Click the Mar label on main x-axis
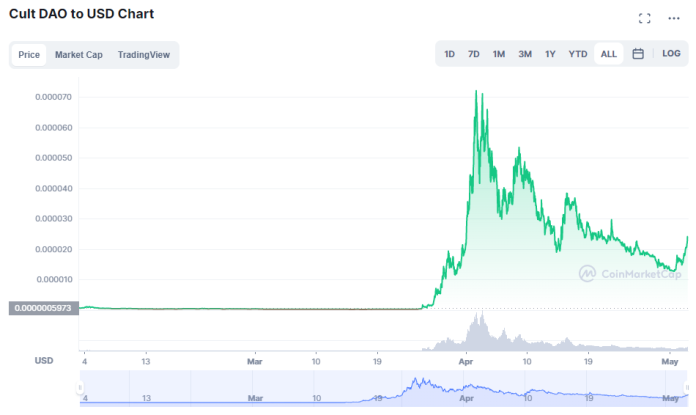 254,361
